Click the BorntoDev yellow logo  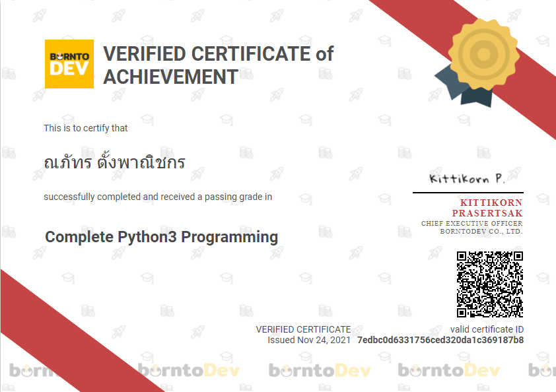coord(69,64)
